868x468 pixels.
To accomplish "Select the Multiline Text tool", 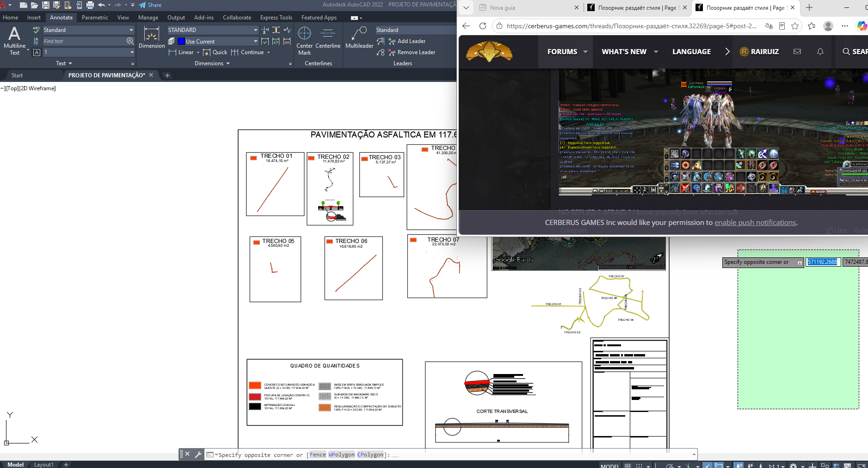I will pyautogui.click(x=14, y=41).
